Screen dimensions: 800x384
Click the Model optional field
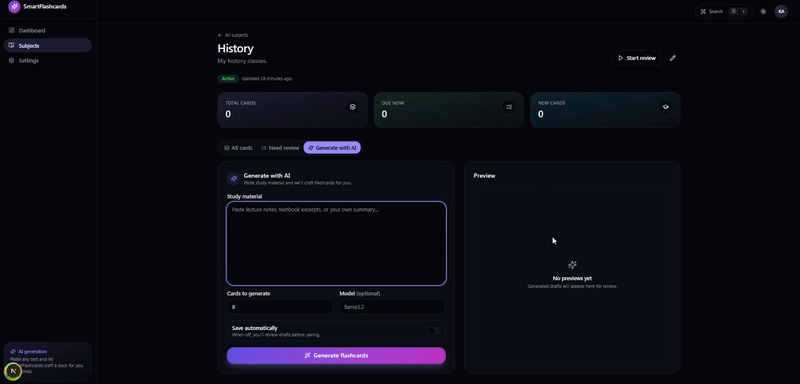click(392, 307)
